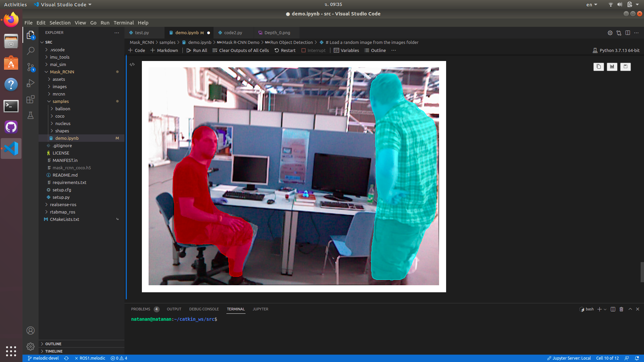Screen dimensions: 644x362
Task: Open the Extensions view icon
Action: (x=31, y=99)
